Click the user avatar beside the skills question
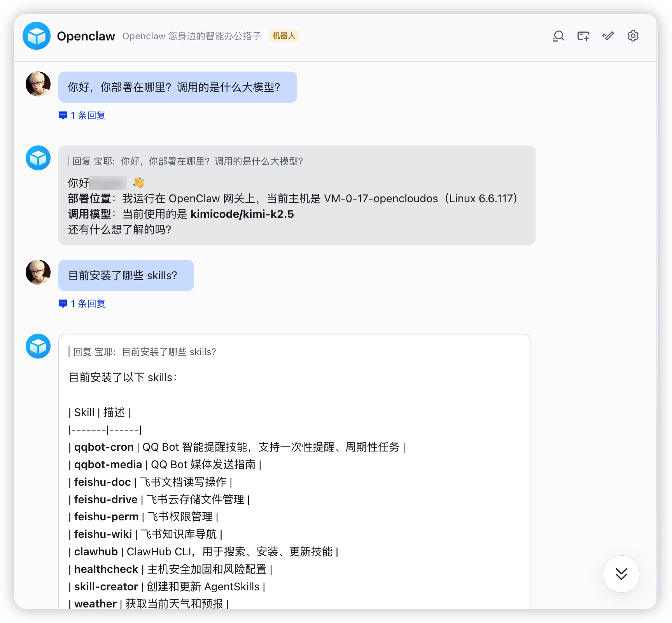 (x=38, y=272)
